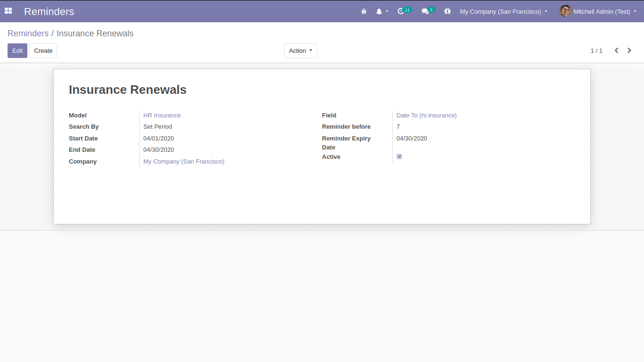Open the apps grid menu icon
644x362 pixels.
[8, 11]
